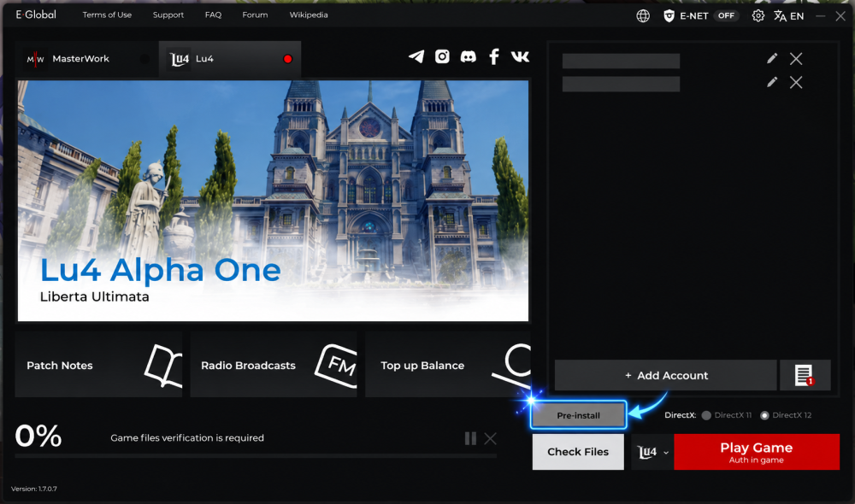Switch to the Lu4 server tab
The image size is (855, 504).
coord(229,59)
